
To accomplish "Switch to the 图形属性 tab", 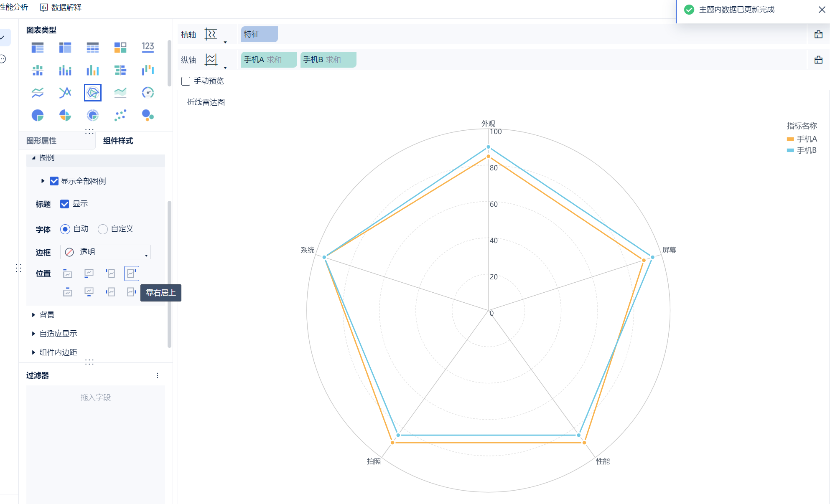I will point(41,141).
